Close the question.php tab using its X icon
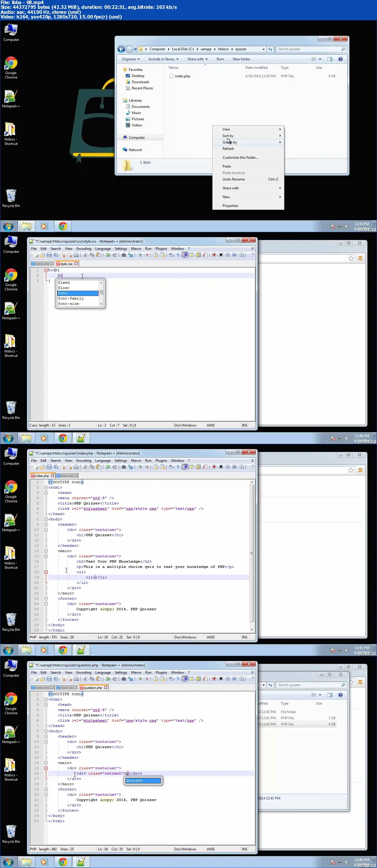The image size is (377, 868). (x=106, y=688)
